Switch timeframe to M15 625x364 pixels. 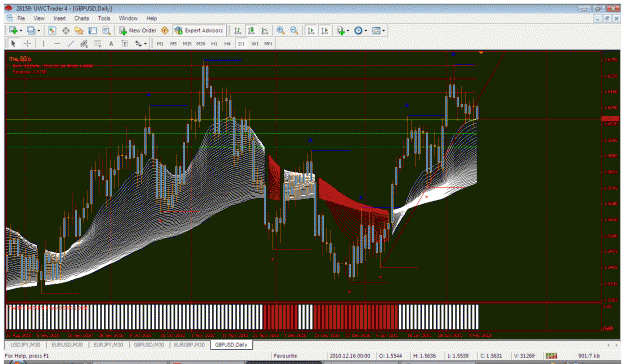[187, 43]
